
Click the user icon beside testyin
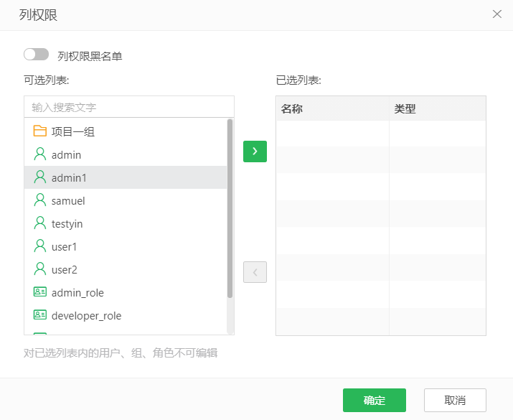pyautogui.click(x=40, y=223)
